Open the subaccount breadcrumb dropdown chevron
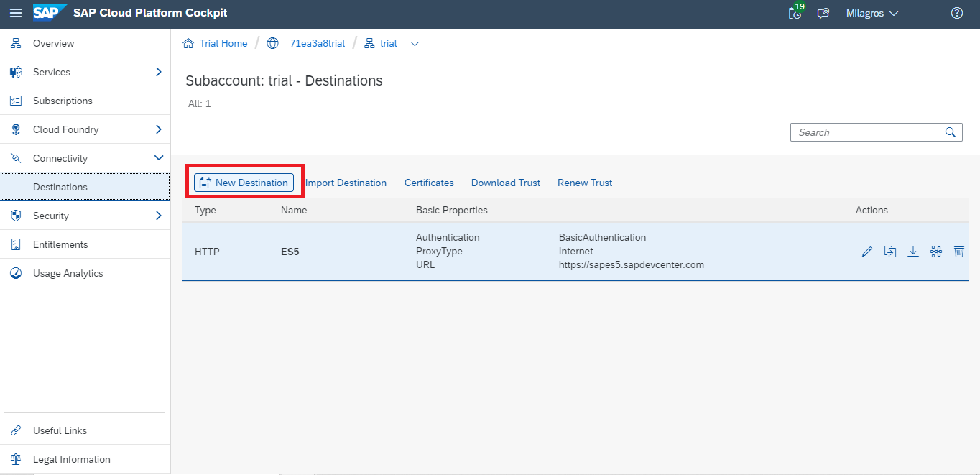The image size is (980, 475). pyautogui.click(x=415, y=44)
